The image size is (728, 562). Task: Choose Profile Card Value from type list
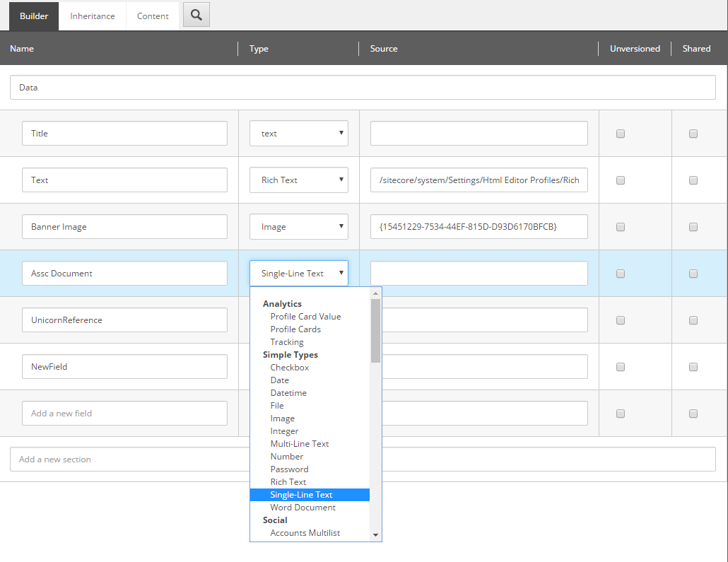[305, 316]
